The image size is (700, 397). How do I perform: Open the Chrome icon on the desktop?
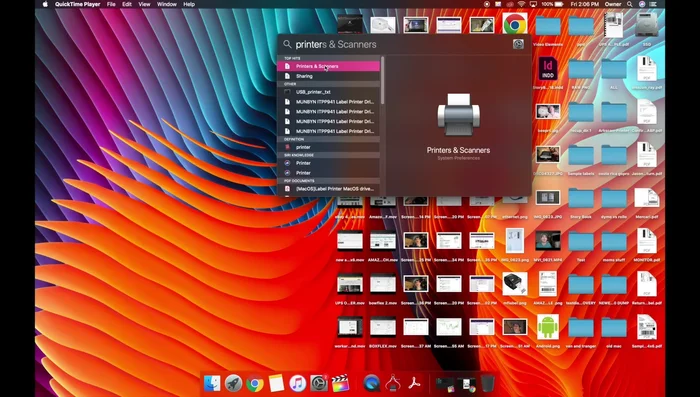[x=515, y=23]
